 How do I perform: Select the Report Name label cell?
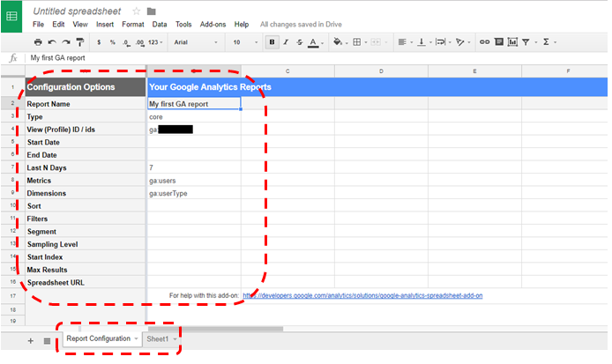tap(86, 104)
